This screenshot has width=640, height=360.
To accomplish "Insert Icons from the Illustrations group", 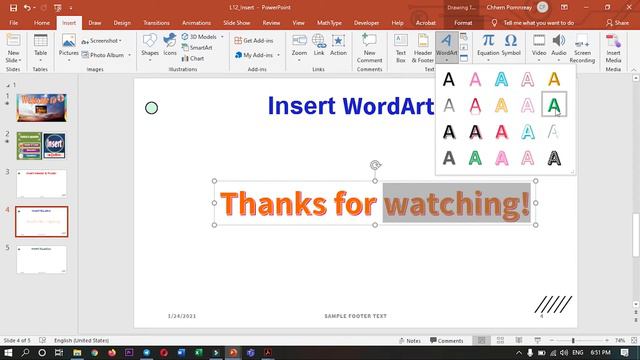I will click(x=170, y=45).
